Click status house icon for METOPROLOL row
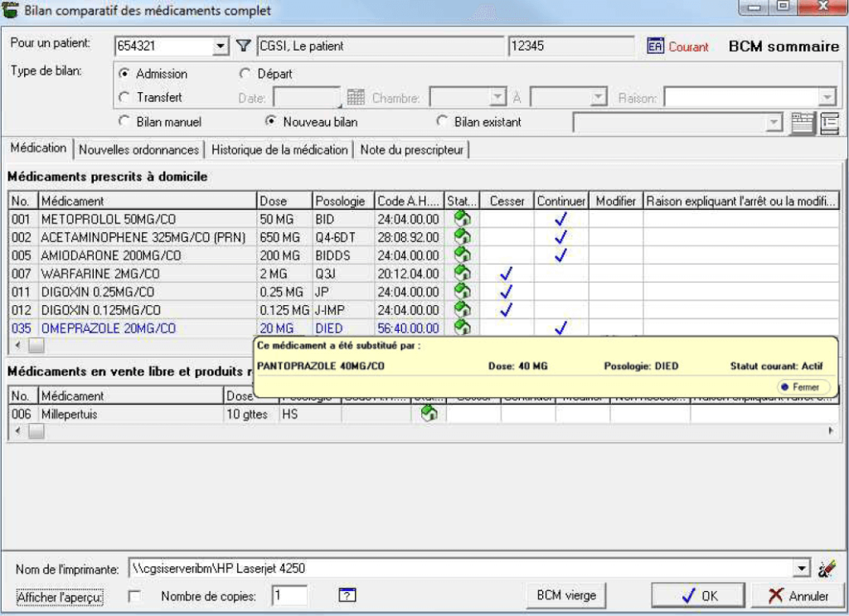This screenshot has width=849, height=616. point(462,219)
